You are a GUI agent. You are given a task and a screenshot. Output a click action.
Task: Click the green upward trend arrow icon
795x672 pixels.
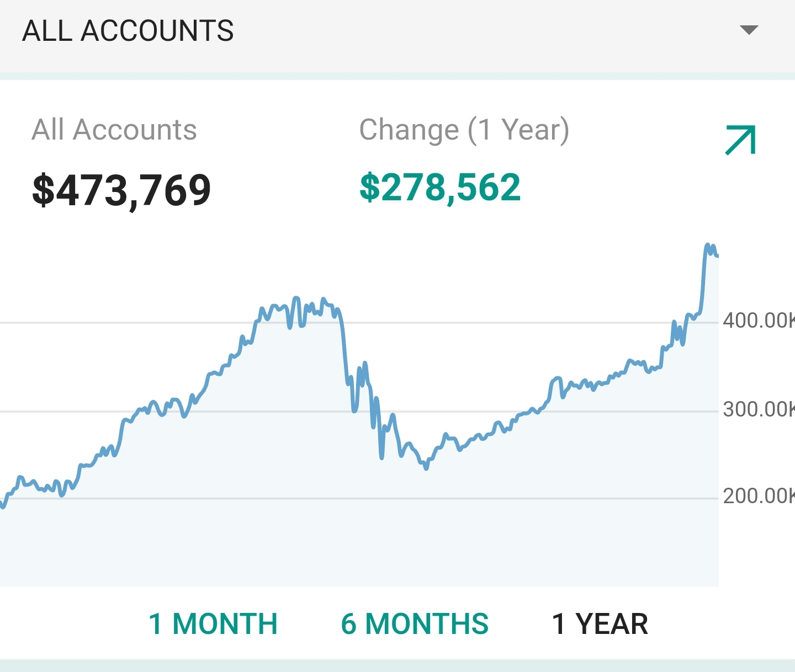[x=740, y=140]
